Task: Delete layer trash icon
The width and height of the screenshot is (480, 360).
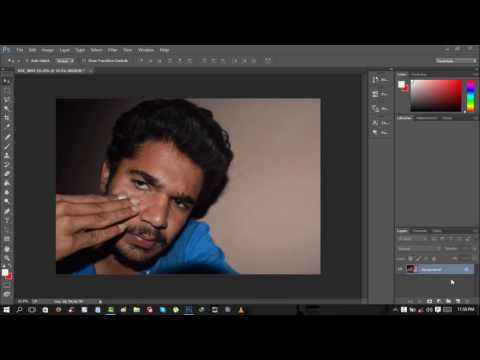Action: [x=467, y=301]
